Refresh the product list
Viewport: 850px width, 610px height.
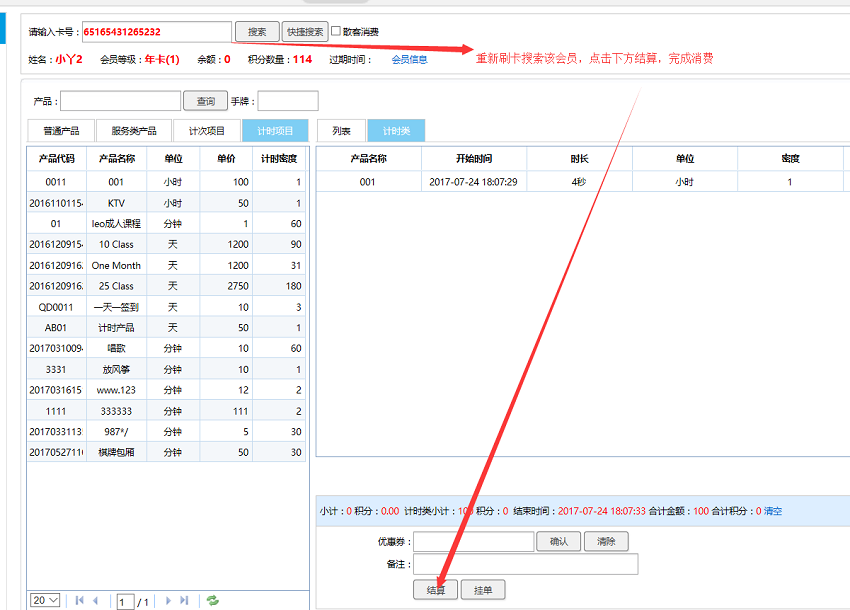pos(212,600)
